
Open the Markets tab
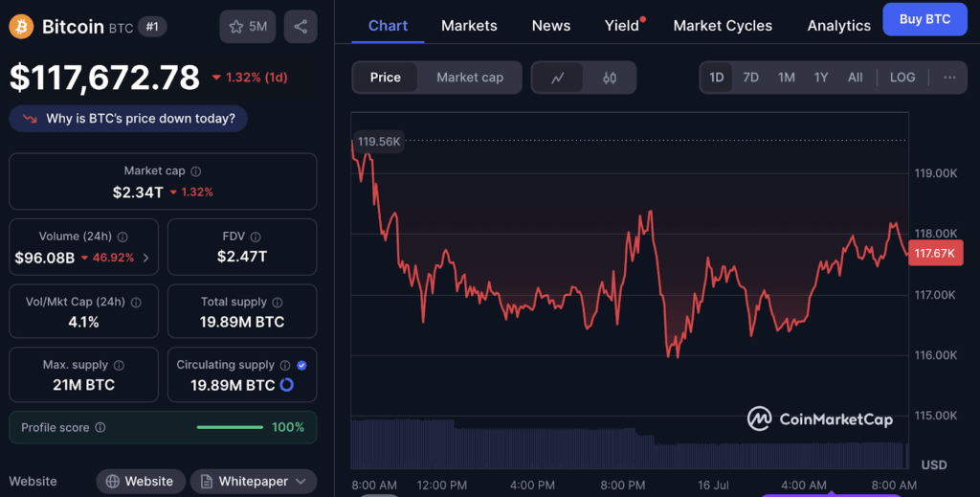(x=469, y=26)
